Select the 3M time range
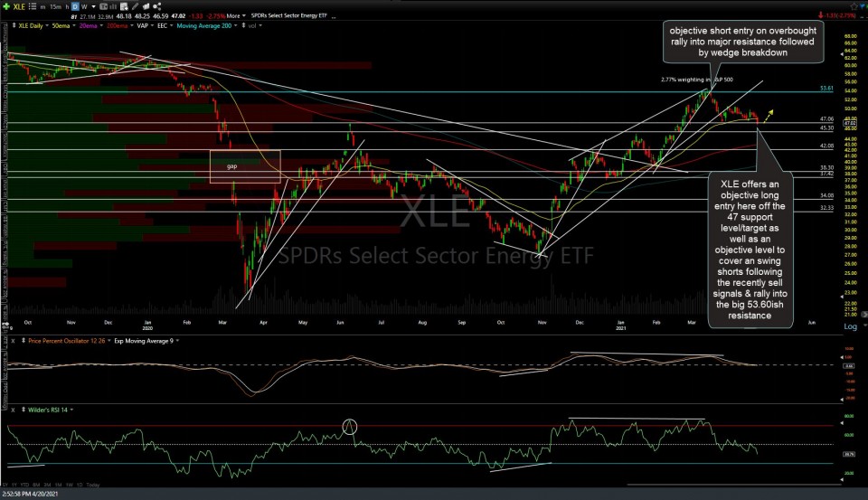 pyautogui.click(x=47, y=485)
